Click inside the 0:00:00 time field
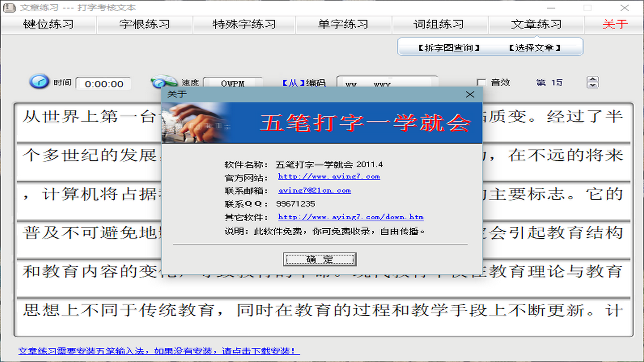Screen dimensions: 644x362 [x=103, y=83]
